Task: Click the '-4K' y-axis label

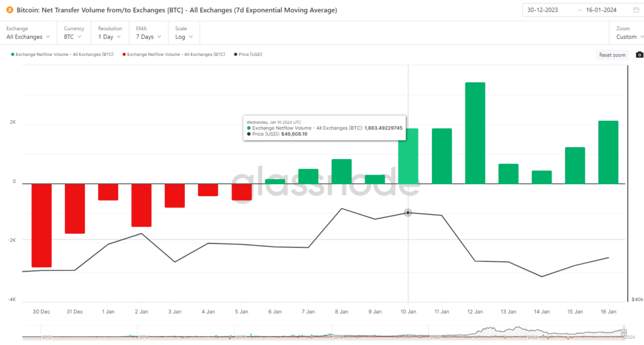Action: point(12,300)
